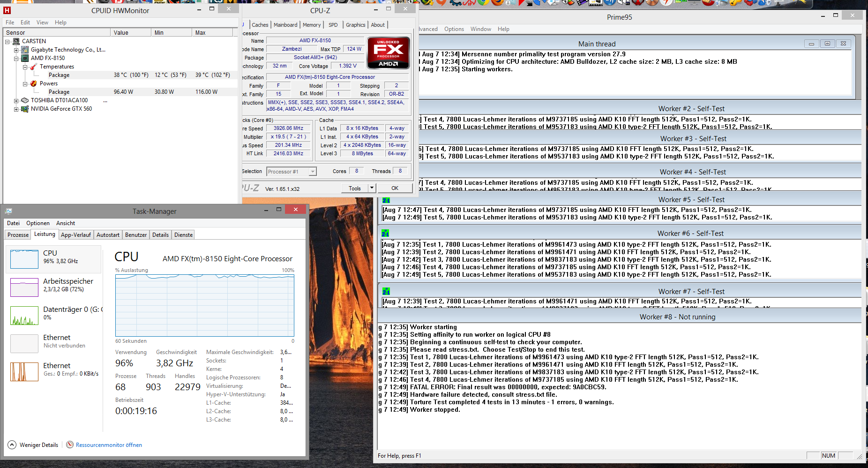Switch to the Mainboard tab in CPU-Z
The height and width of the screenshot is (468, 868).
(285, 25)
